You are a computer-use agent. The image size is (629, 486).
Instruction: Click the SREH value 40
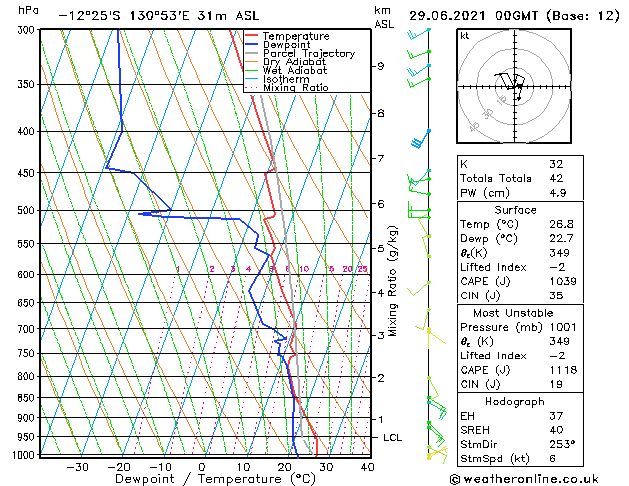pos(556,430)
